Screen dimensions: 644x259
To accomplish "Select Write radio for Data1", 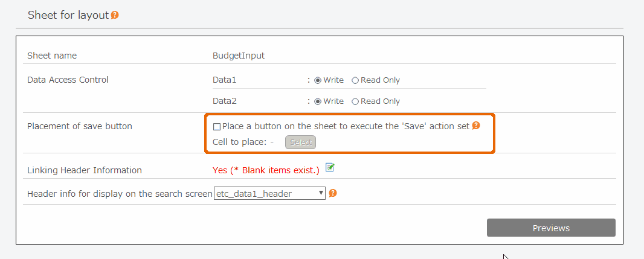I will (x=318, y=80).
